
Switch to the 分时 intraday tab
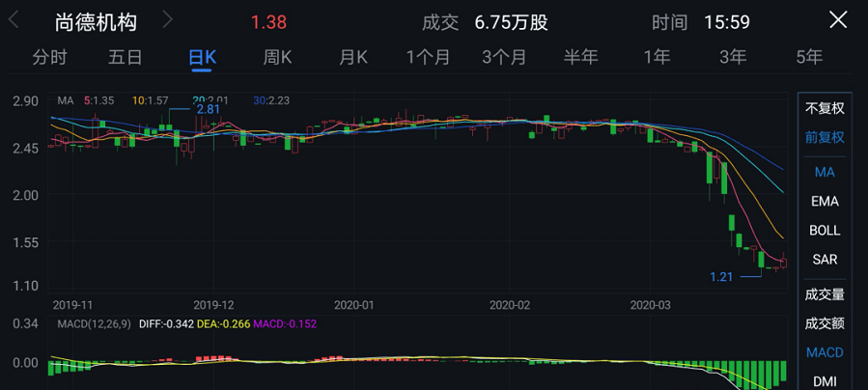pyautogui.click(x=49, y=57)
